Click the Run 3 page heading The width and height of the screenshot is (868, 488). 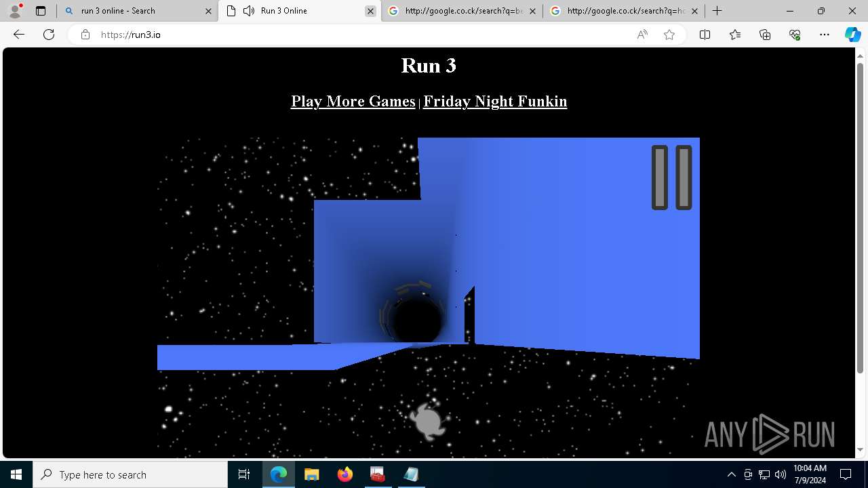pyautogui.click(x=429, y=65)
